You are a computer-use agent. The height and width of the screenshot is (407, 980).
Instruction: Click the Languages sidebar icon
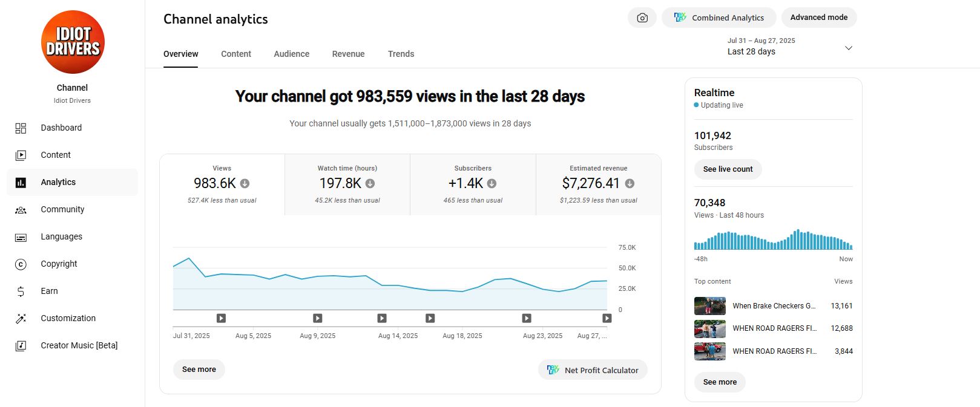21,237
